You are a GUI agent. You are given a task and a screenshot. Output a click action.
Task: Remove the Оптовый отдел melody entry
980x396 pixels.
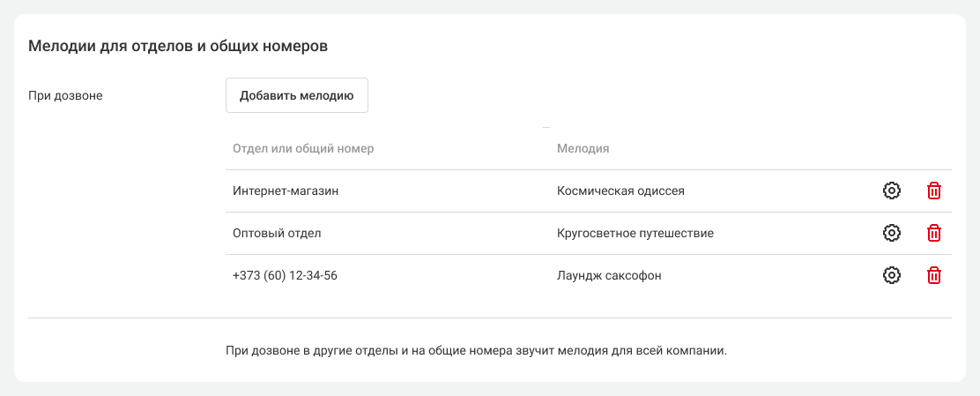(x=934, y=233)
